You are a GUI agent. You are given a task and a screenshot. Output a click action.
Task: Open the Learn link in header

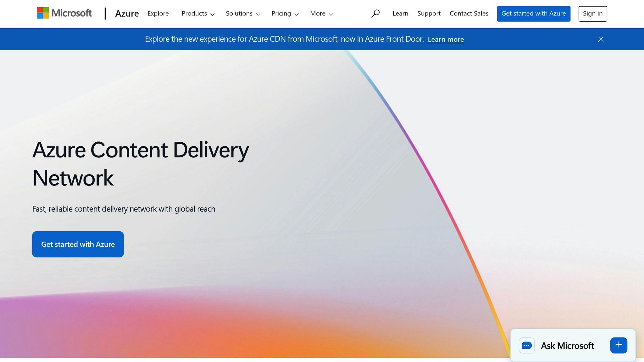[400, 14]
